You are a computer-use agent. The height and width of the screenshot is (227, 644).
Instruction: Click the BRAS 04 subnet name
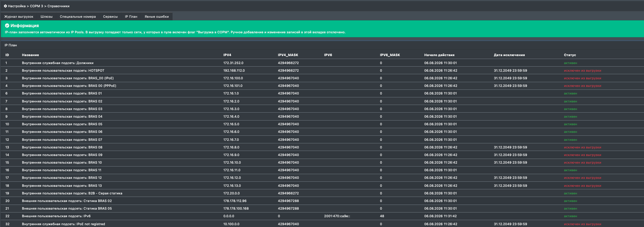point(62,117)
